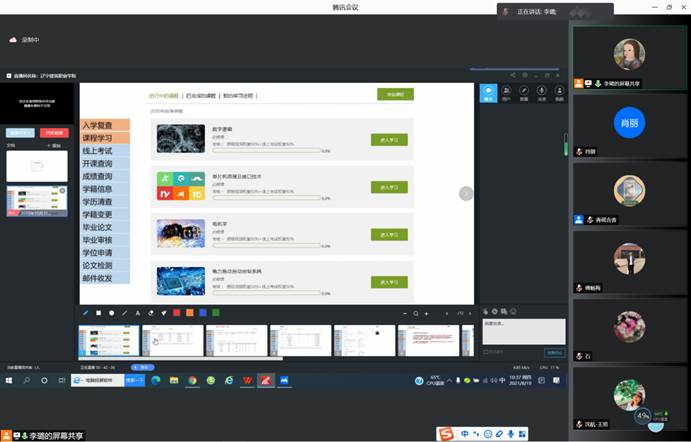
Task: Select the text "A" annotation tool
Action: [x=138, y=313]
